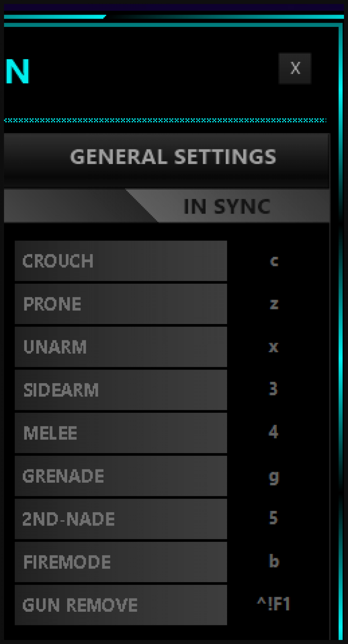Click the 'c' key value for Crouch
The height and width of the screenshot is (644, 348).
point(274,261)
